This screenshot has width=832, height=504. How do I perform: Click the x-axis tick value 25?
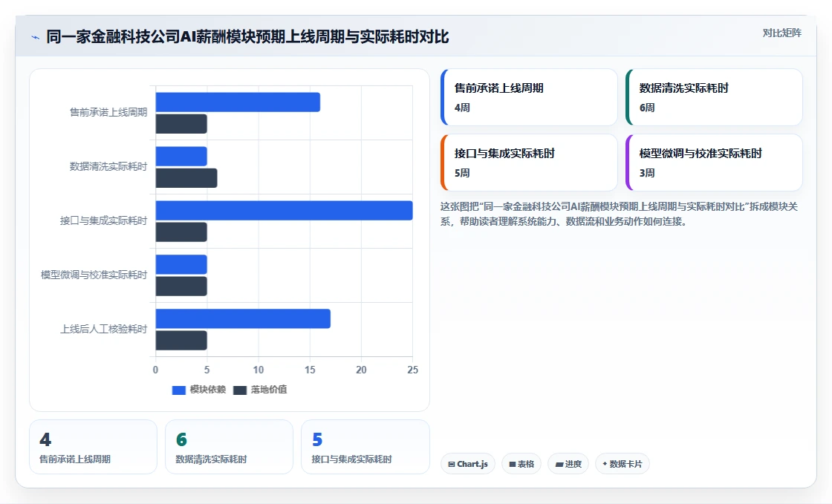pos(412,370)
